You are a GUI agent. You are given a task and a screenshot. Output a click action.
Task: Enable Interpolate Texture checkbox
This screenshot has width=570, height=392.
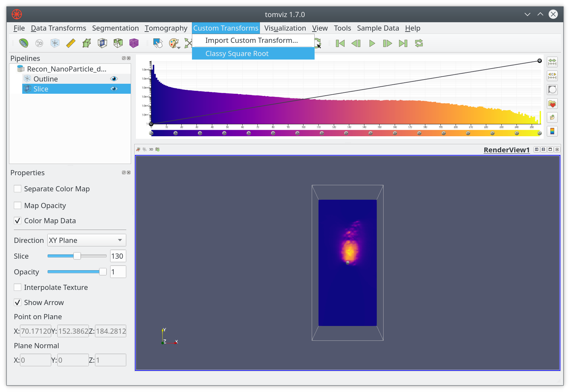tap(18, 287)
